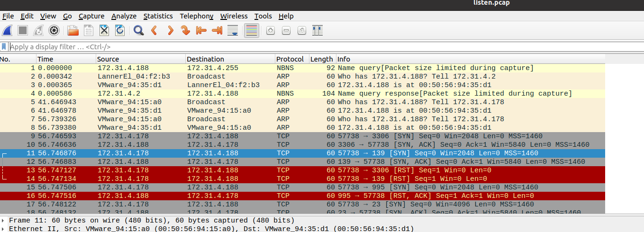Image resolution: width=644 pixels, height=232 pixels.
Task: Open the Analyze menu
Action: 124,16
